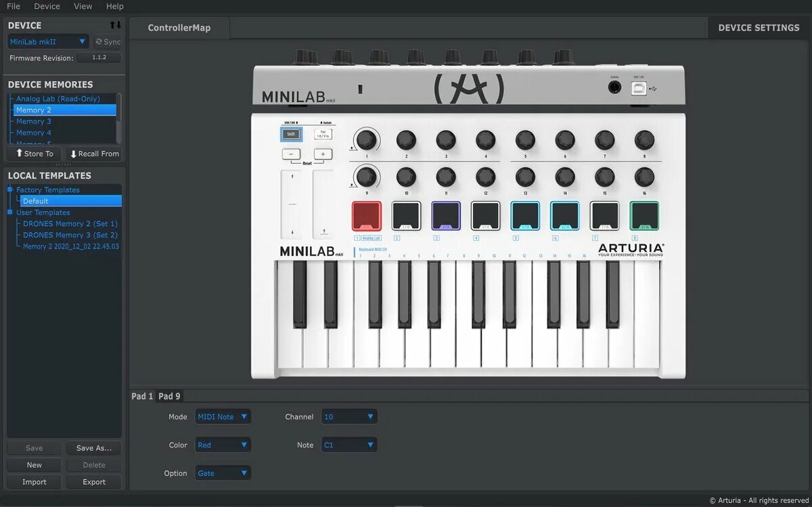Switch to the ControllerMap tab
The image size is (812, 507).
[179, 28]
